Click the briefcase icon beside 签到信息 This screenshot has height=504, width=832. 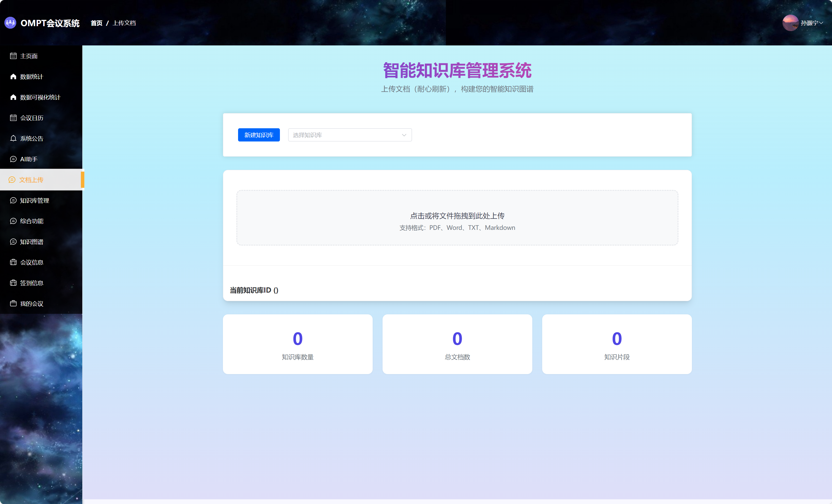[x=13, y=283]
